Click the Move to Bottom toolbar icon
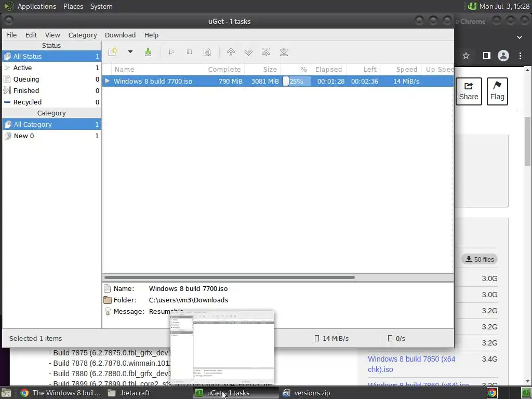This screenshot has height=399, width=532. (x=284, y=52)
